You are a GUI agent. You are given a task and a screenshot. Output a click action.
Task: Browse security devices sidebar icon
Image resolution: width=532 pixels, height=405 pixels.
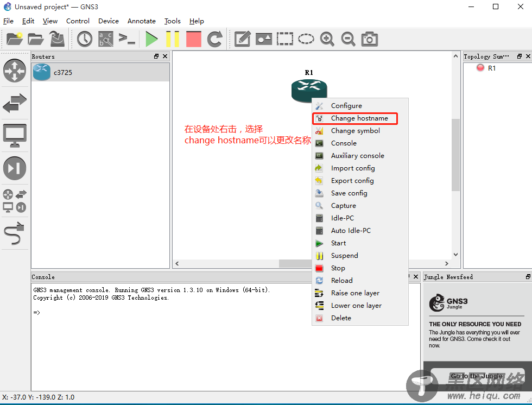coord(15,168)
